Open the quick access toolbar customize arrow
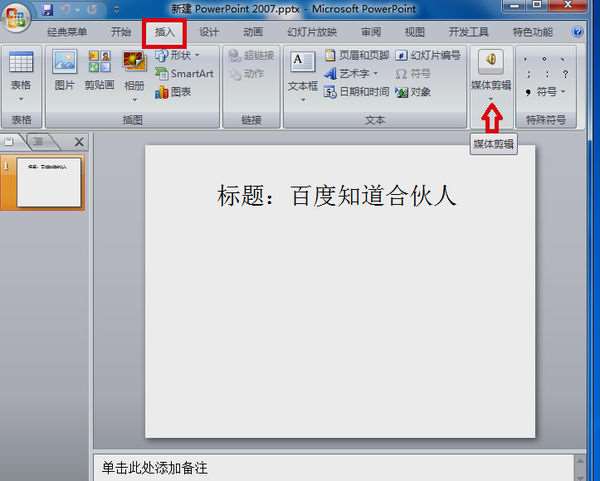This screenshot has width=600, height=481. coord(116,9)
